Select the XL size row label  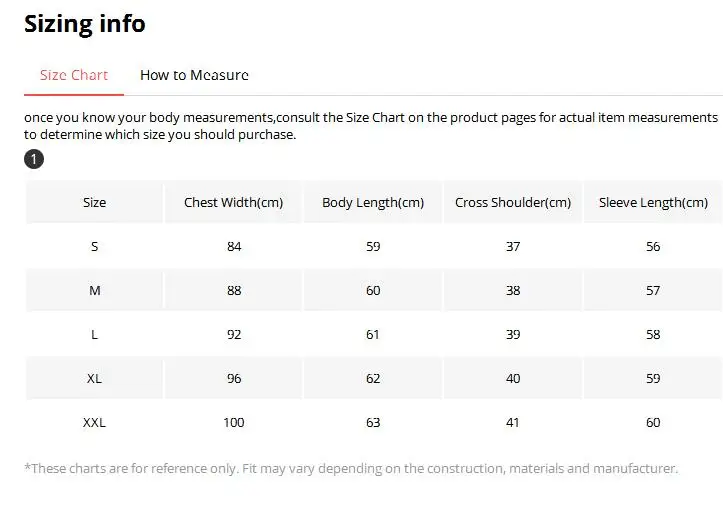[95, 379]
